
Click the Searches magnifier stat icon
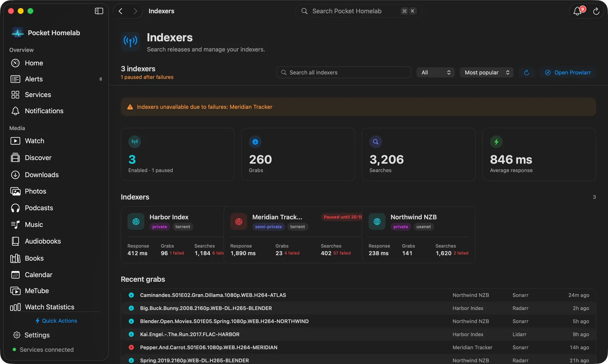pos(376,142)
